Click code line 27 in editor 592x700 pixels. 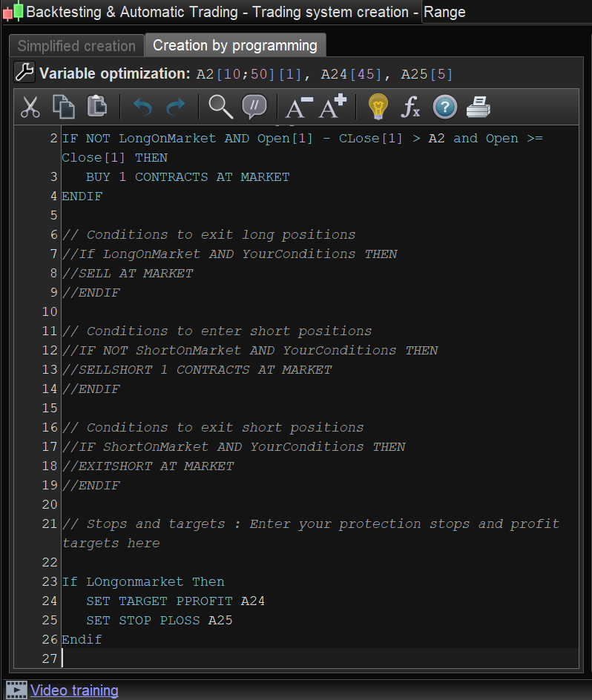297,658
